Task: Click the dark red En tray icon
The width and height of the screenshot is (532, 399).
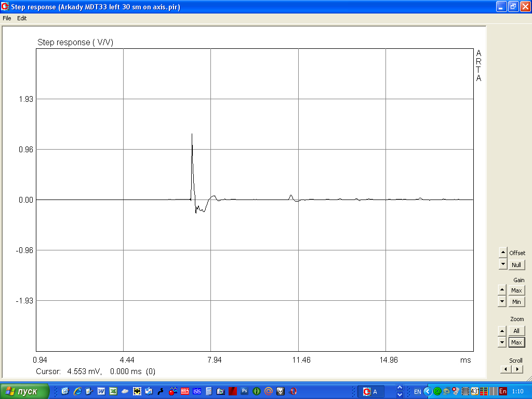Action: 503,392
